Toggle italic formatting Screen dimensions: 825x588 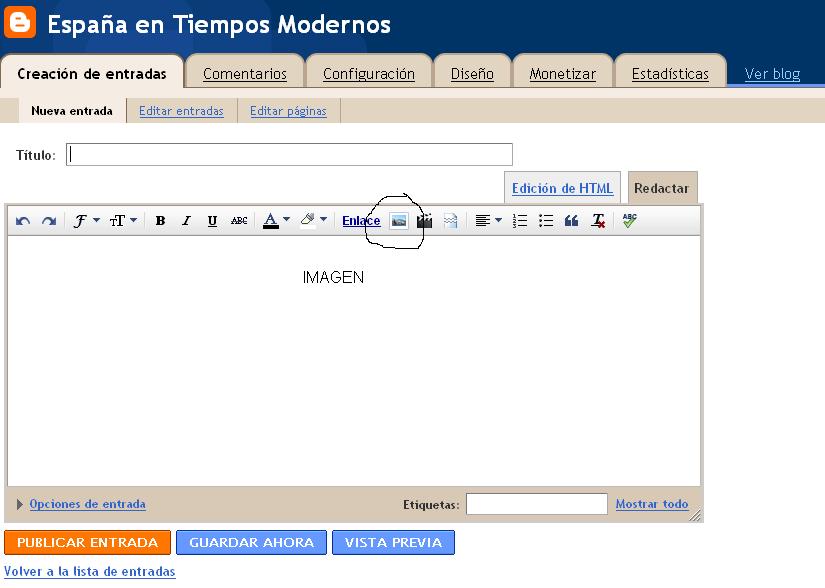(x=186, y=221)
